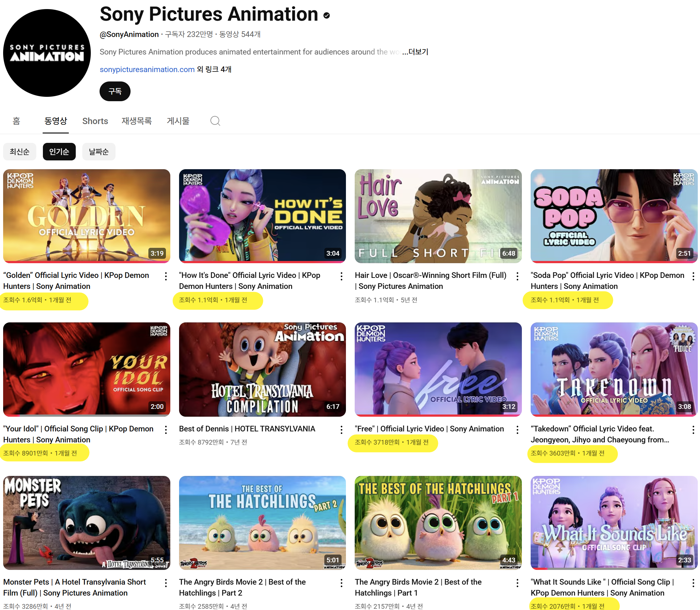The height and width of the screenshot is (610, 700).
Task: Open more options for "Your Idol" song clip
Action: [x=166, y=430]
